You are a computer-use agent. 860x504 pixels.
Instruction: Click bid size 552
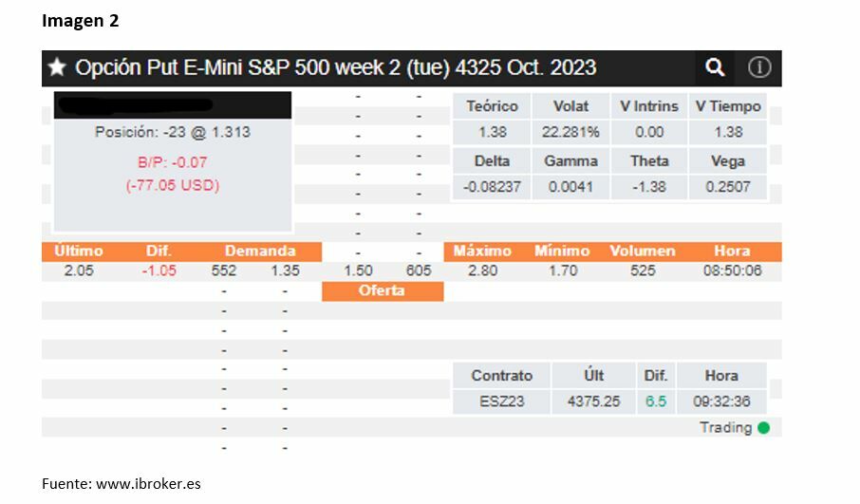coord(224,271)
